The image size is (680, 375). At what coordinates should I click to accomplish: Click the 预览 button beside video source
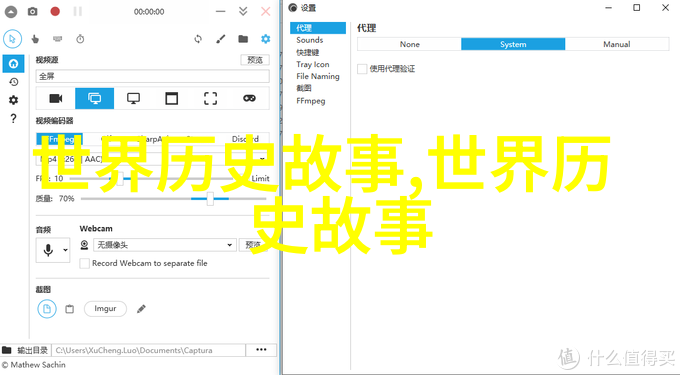[255, 60]
